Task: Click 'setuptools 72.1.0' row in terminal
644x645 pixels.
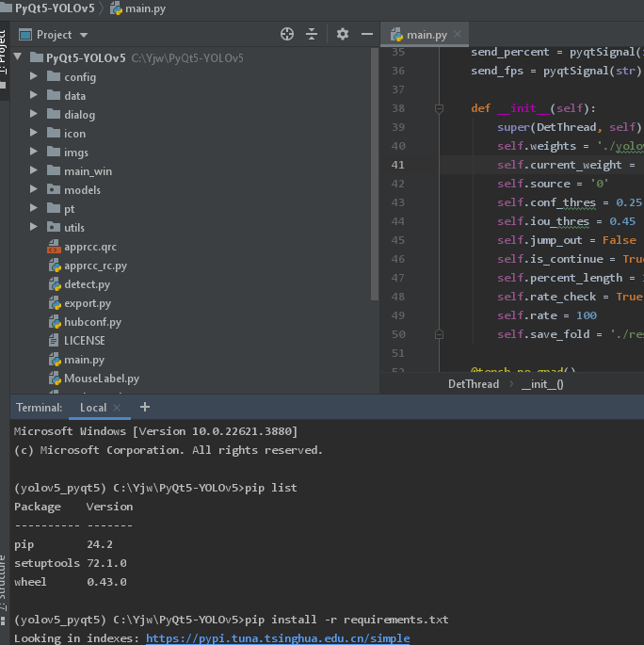Action: (71, 563)
